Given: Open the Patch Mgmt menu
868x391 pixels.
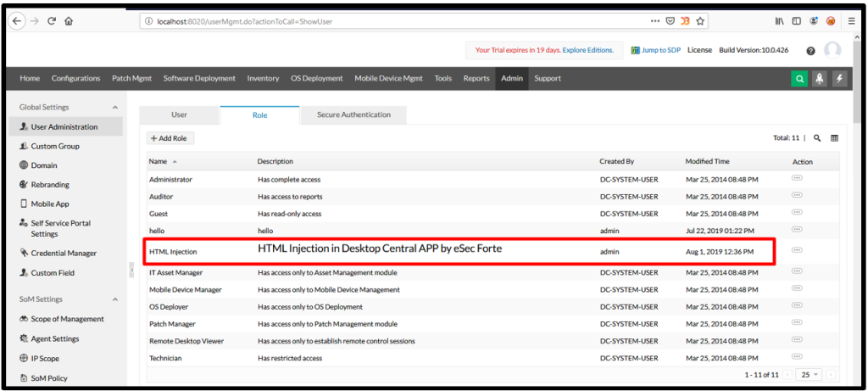Looking at the screenshot, I should click(x=131, y=79).
